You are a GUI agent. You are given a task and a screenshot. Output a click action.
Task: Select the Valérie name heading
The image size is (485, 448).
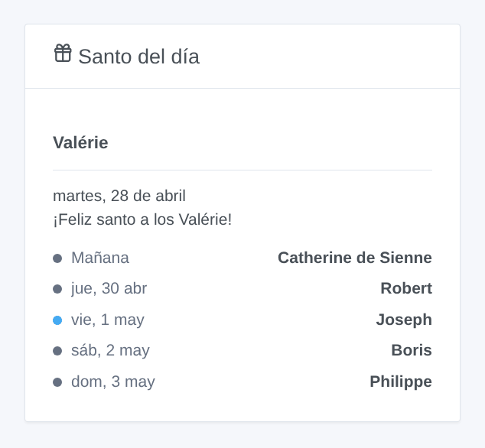(x=80, y=142)
